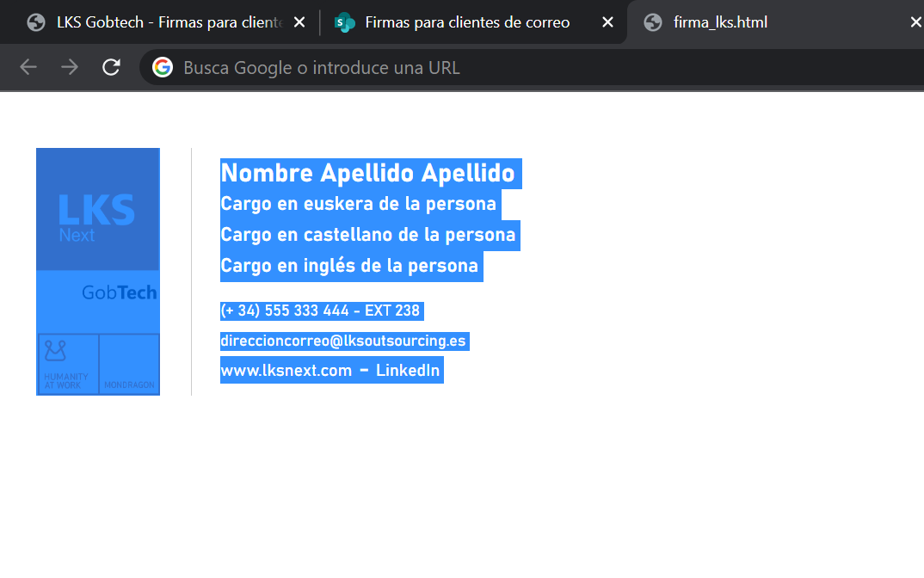Click the SharePoint favicon on second tab

click(345, 22)
